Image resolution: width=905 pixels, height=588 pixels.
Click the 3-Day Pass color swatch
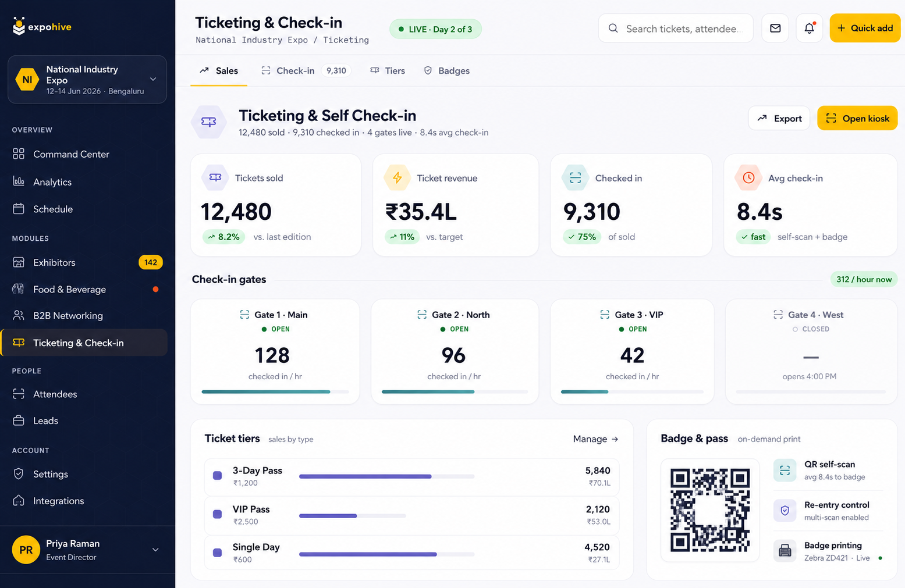click(218, 476)
